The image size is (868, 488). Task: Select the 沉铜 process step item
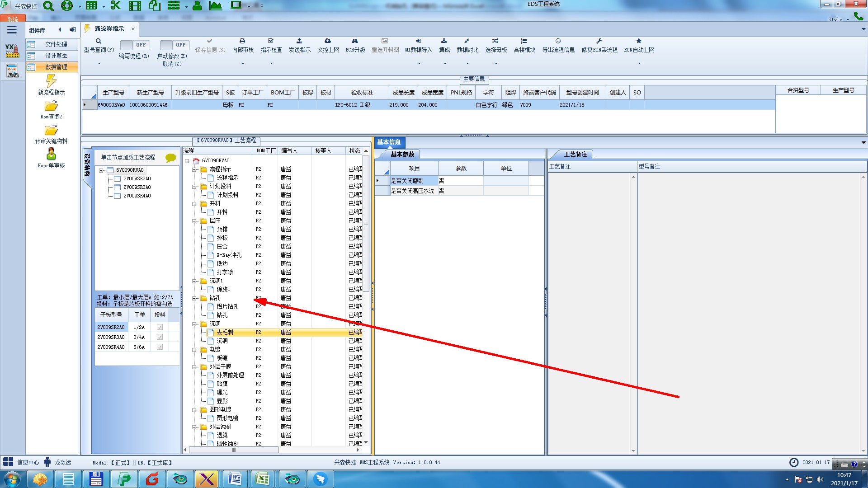click(222, 341)
